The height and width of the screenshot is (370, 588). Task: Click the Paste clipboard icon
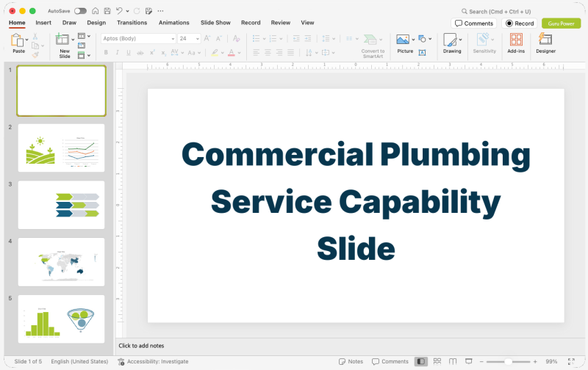[17, 40]
